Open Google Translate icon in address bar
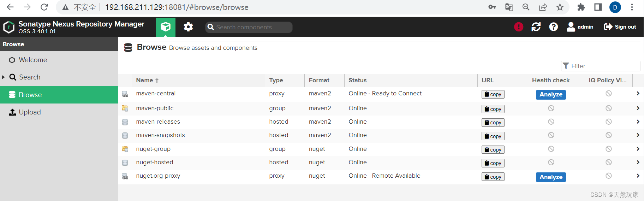The height and width of the screenshot is (201, 644). point(509,7)
